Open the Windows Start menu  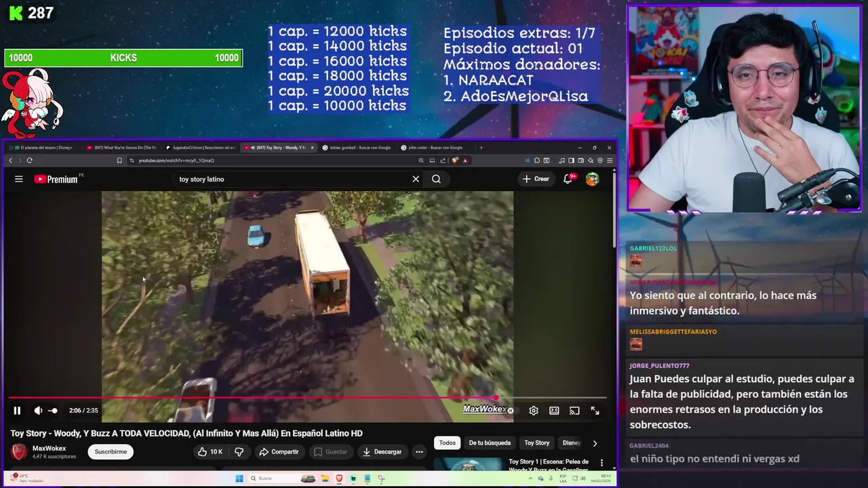(x=239, y=479)
